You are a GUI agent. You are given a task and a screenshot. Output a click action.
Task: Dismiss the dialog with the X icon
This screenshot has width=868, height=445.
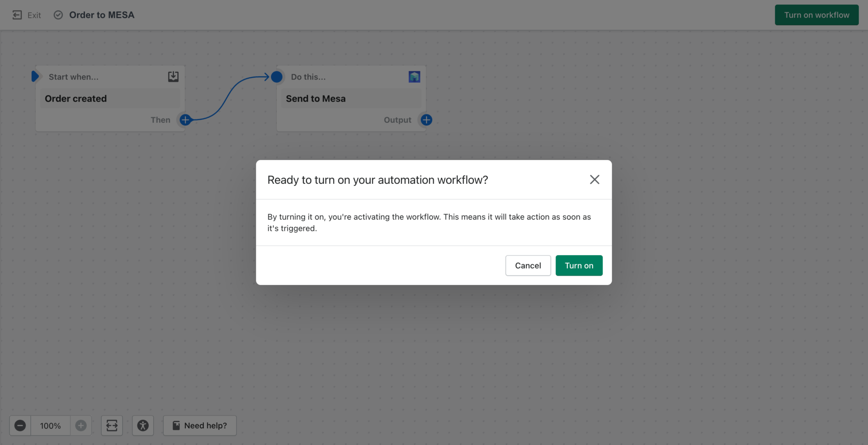(594, 179)
